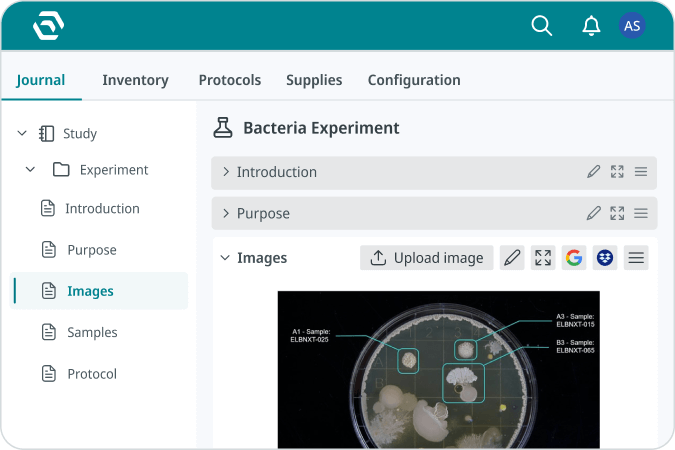Select Images in the sidebar

coord(90,291)
